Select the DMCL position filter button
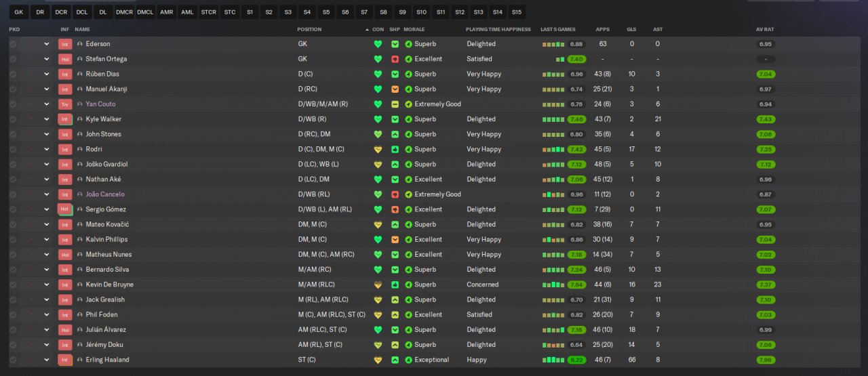This screenshot has width=868, height=376. (x=145, y=12)
